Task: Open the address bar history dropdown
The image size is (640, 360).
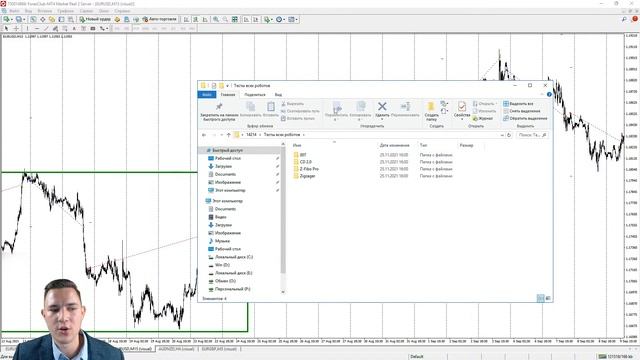Action: [502, 135]
